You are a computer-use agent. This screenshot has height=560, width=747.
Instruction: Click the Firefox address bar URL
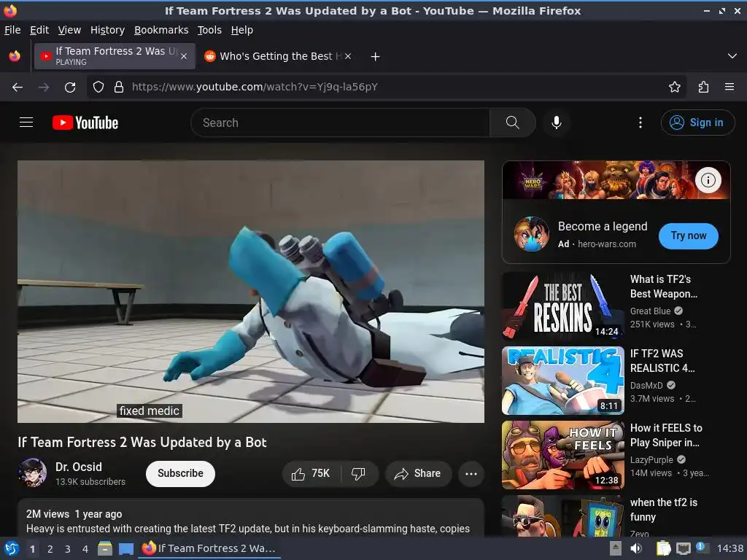click(x=255, y=87)
